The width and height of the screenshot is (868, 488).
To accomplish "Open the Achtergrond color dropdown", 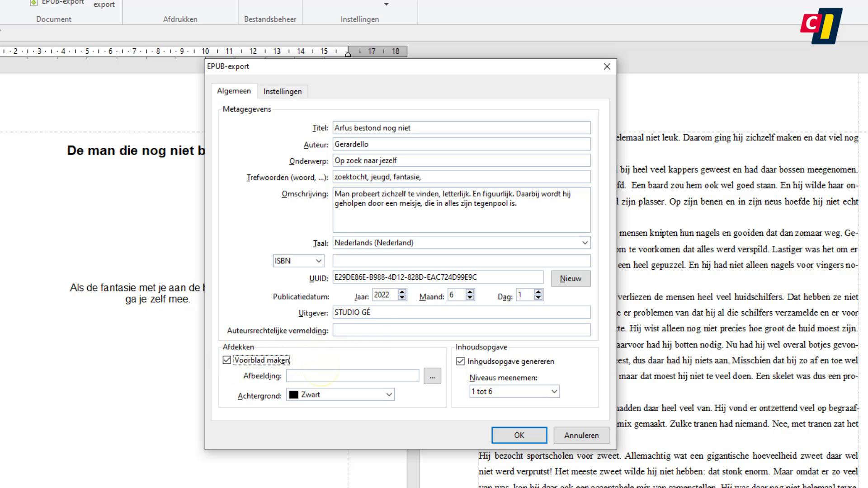I will click(389, 394).
